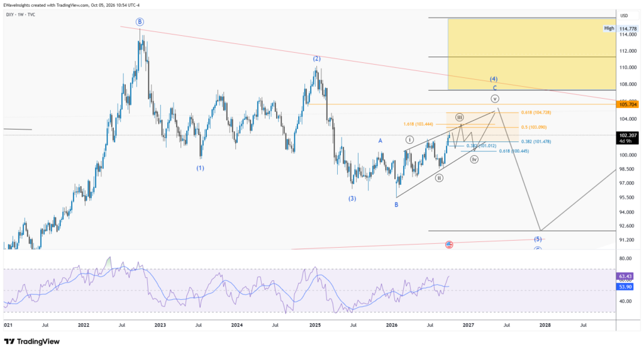Click the 108.000 price axis label
This screenshot has width=644, height=352.
tap(628, 84)
